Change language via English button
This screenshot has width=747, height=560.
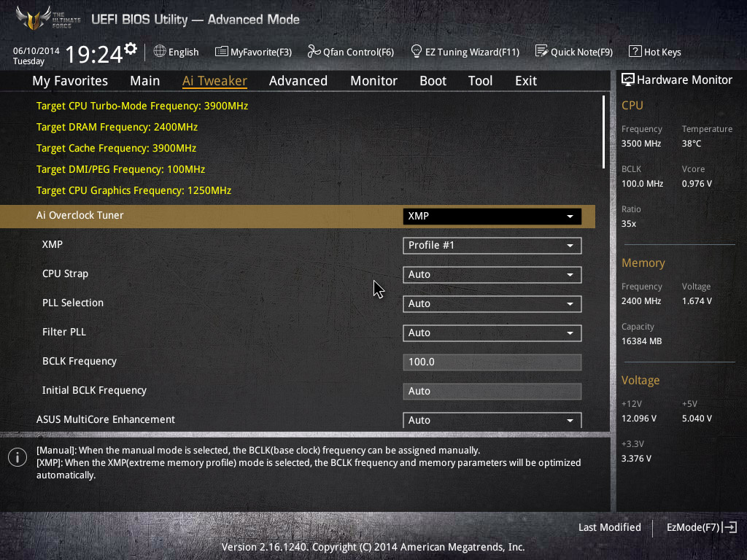click(177, 52)
